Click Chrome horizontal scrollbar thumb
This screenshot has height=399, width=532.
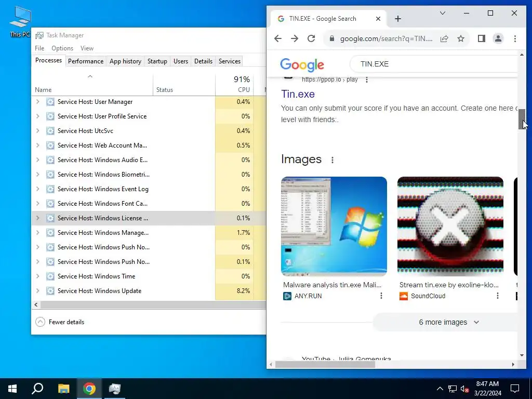325,364
